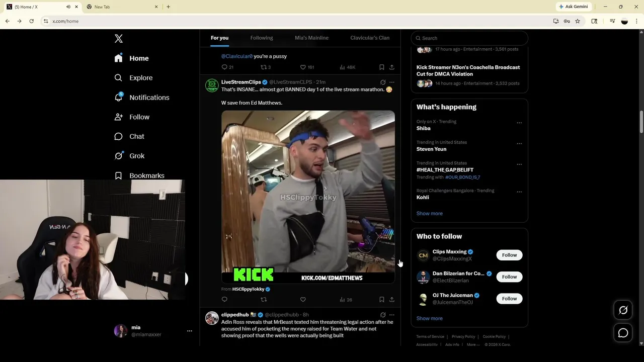Open more options on clippedhub post
This screenshot has height=362, width=644.
click(392, 315)
